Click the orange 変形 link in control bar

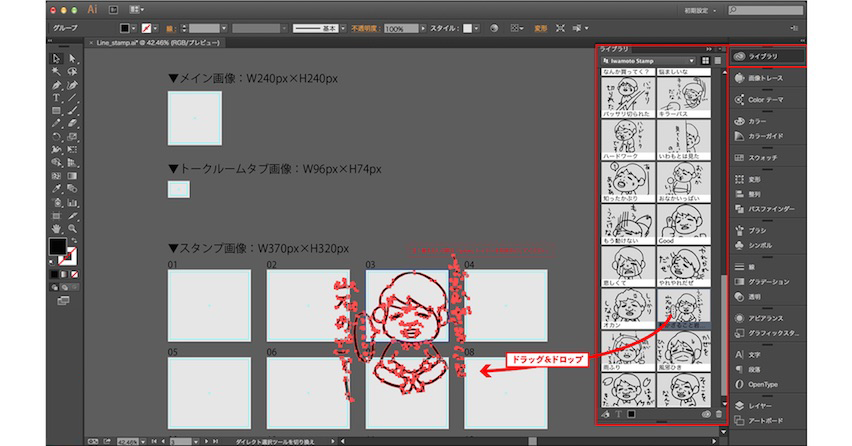click(x=541, y=28)
